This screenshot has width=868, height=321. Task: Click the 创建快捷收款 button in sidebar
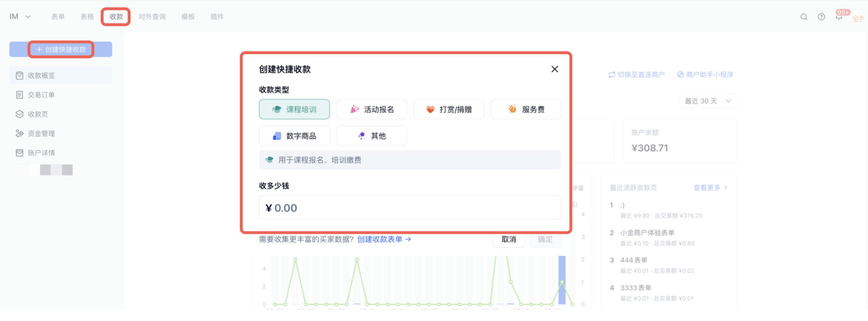[61, 49]
